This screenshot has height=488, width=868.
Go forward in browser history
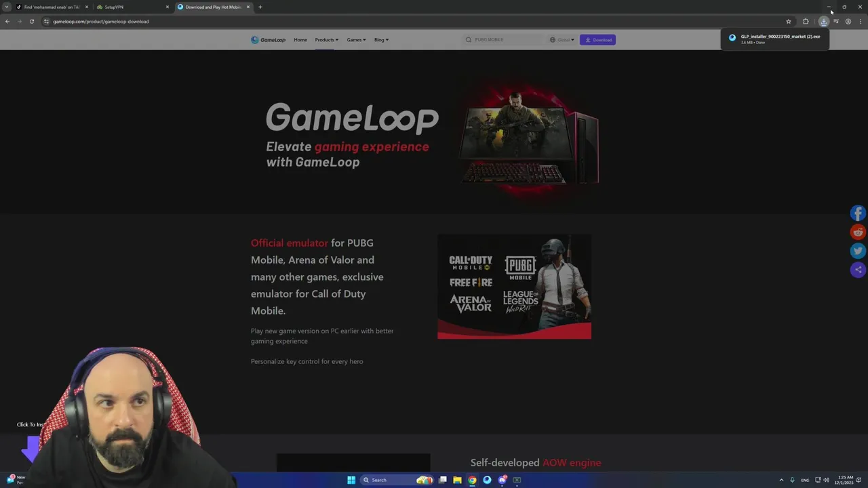coord(19,21)
